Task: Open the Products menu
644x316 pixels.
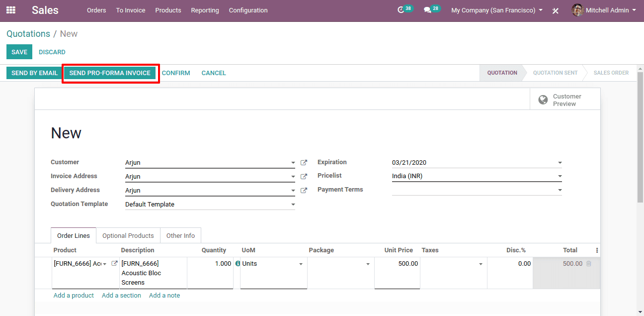Action: 168,10
